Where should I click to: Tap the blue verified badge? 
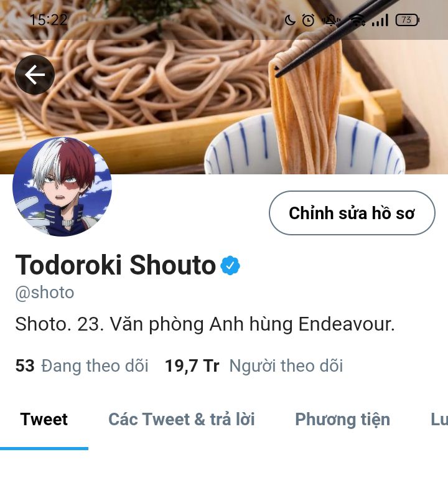point(230,265)
